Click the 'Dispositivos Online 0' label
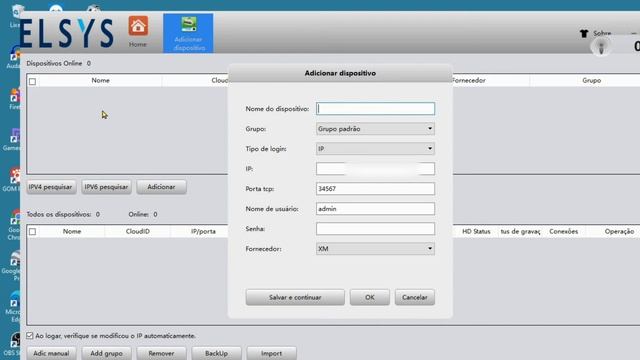Image resolution: width=640 pixels, height=360 pixels. pos(59,63)
